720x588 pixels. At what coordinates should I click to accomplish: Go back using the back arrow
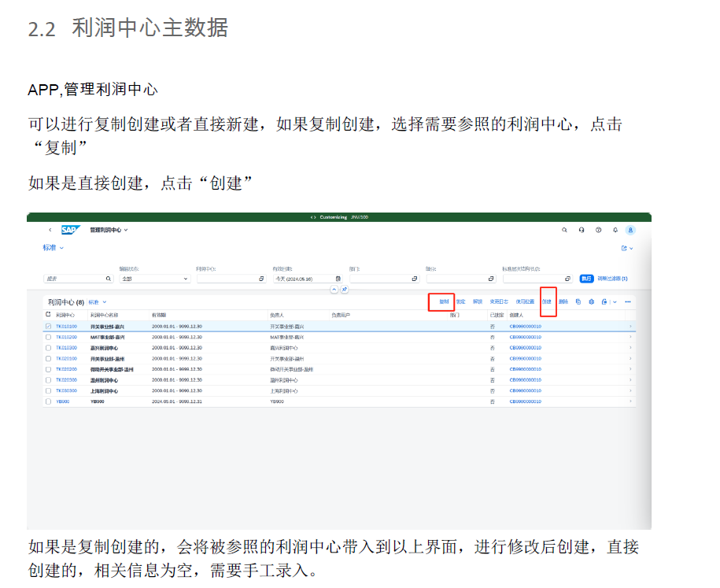[x=50, y=230]
